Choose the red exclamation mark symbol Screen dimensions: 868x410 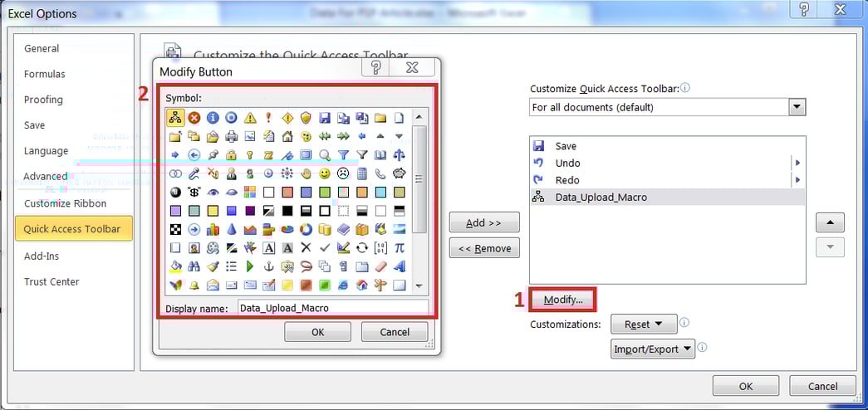pos(268,118)
